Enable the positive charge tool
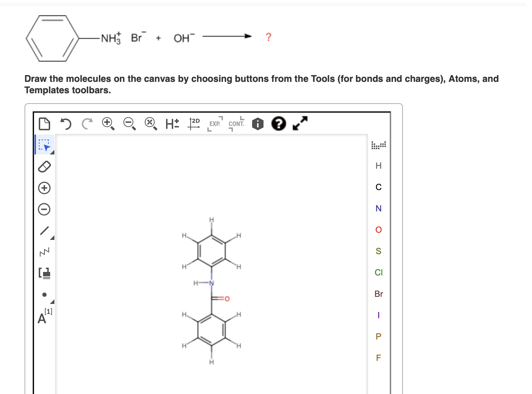Screen dimensions: 532x394 click(44, 188)
